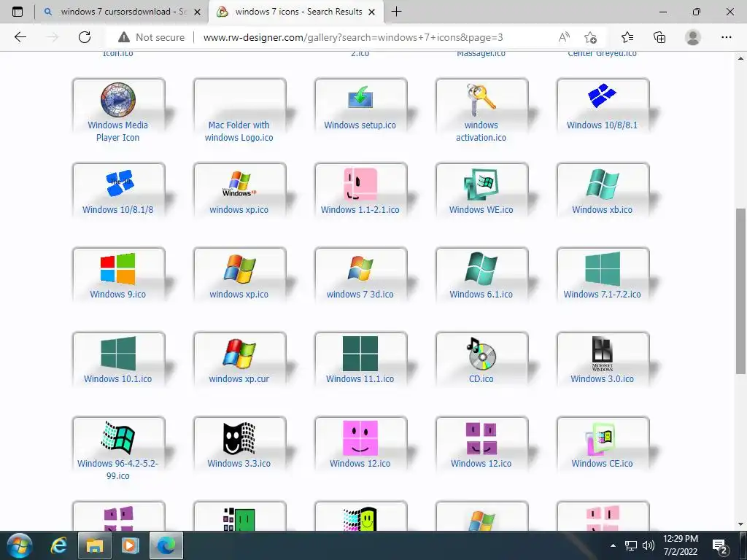Open the Collections panel
Screen dimensions: 747x560
pos(659,37)
